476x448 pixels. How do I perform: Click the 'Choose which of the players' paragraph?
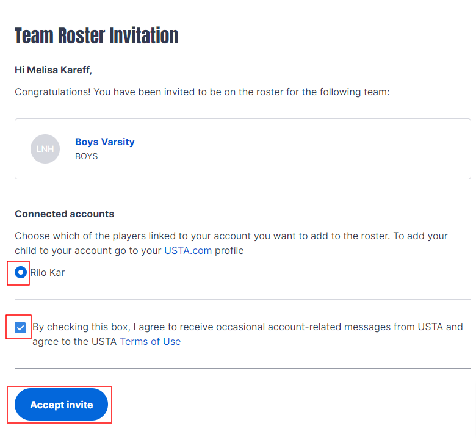click(x=231, y=243)
